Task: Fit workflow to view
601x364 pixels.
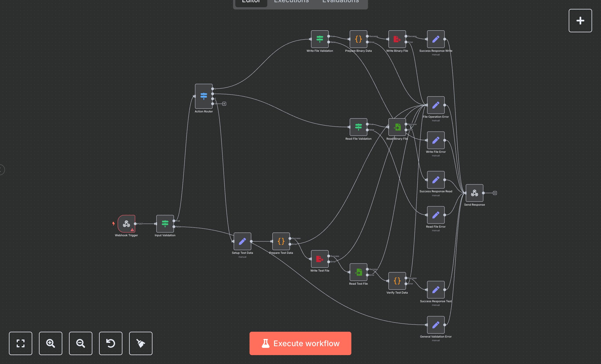Action: click(21, 343)
